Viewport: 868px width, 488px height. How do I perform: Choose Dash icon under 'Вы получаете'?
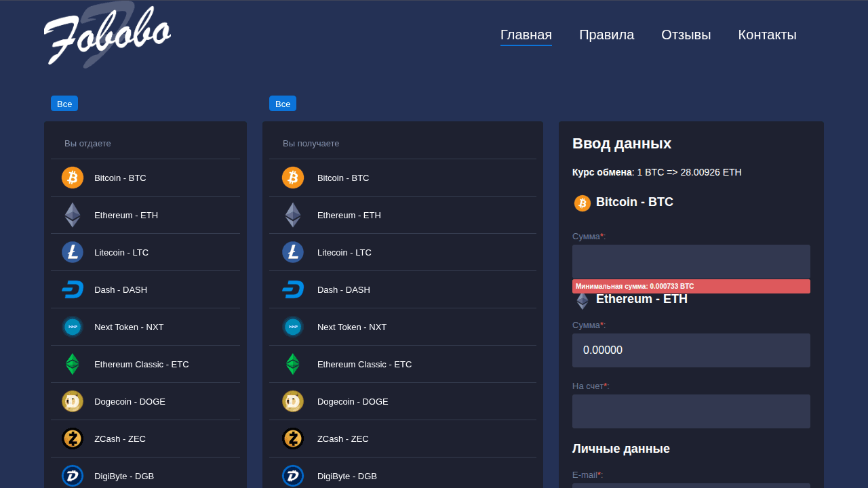pyautogui.click(x=293, y=289)
